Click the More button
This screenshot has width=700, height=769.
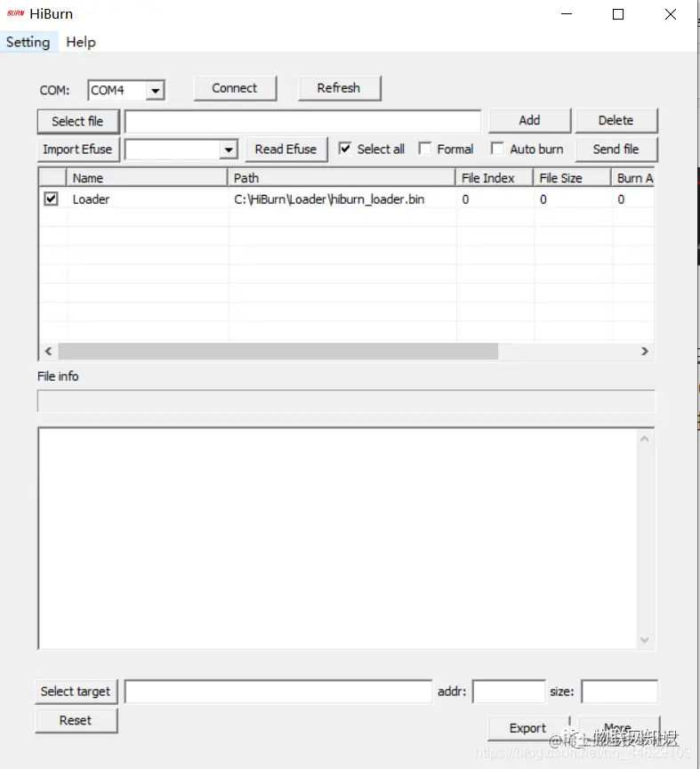[618, 728]
